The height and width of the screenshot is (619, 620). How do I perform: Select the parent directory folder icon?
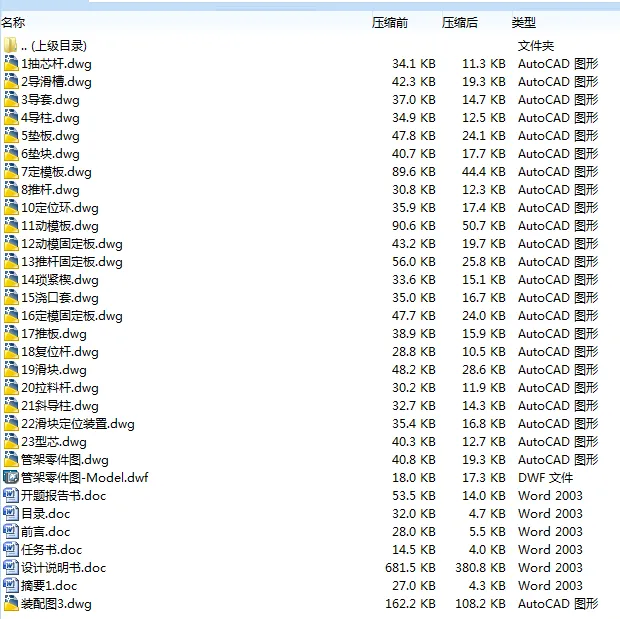pyautogui.click(x=11, y=45)
